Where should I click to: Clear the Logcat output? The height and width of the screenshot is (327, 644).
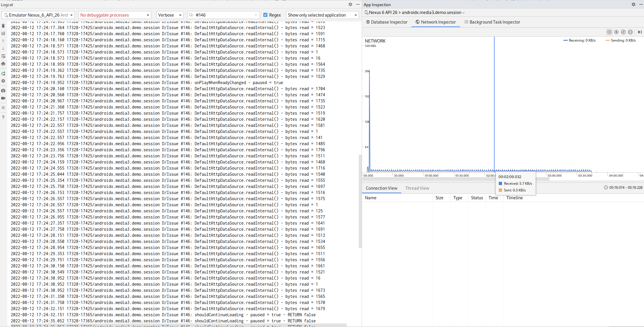pyautogui.click(x=3, y=26)
